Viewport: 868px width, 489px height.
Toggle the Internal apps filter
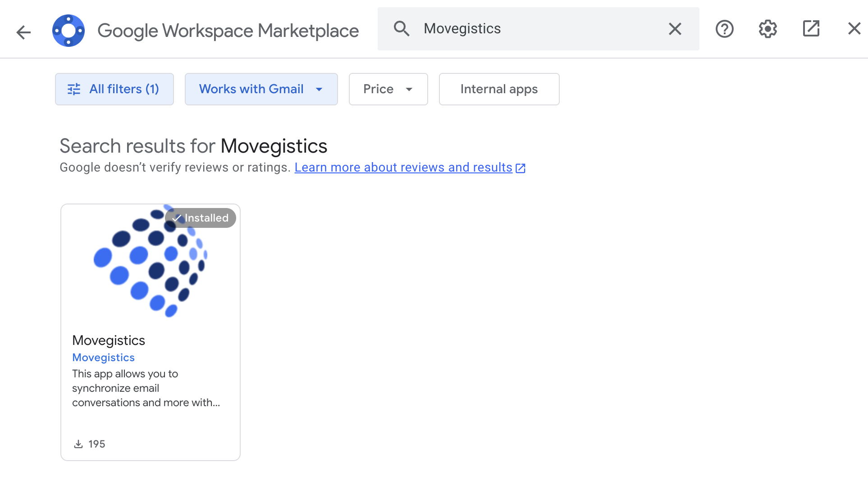(499, 89)
